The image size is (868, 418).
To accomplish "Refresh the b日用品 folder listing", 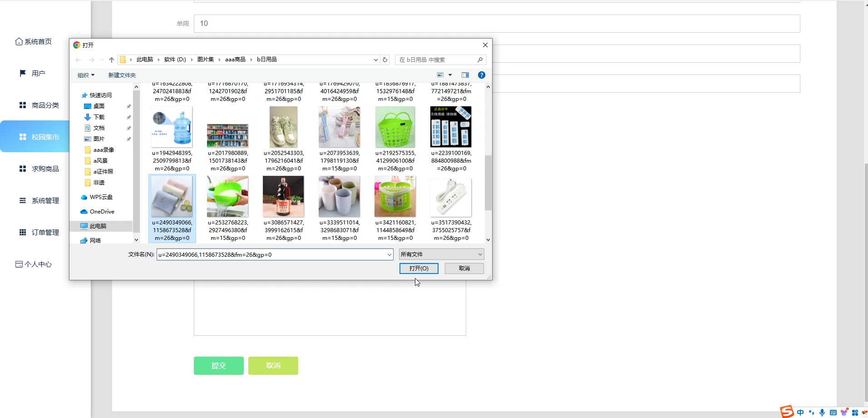I will [385, 60].
